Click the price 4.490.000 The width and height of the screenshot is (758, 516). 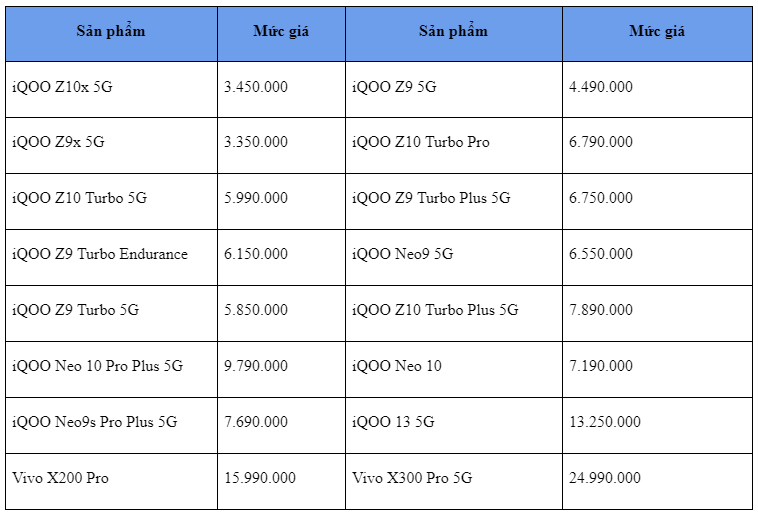tap(601, 87)
